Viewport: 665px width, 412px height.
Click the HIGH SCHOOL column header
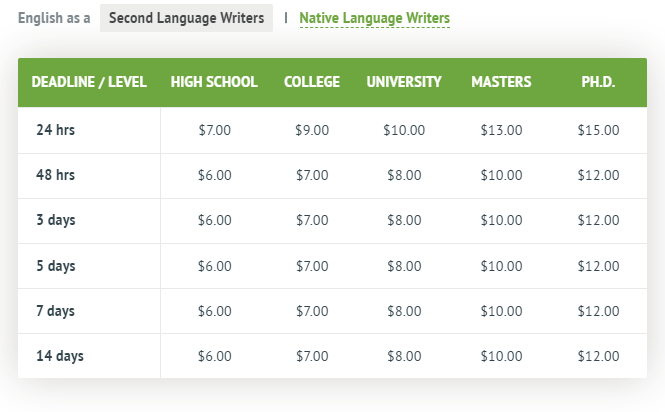(x=214, y=82)
